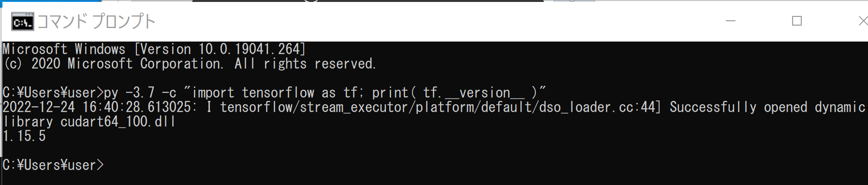Click the cudart64_100.dll library text
Viewport: 868px width, 185px height.
tap(118, 122)
